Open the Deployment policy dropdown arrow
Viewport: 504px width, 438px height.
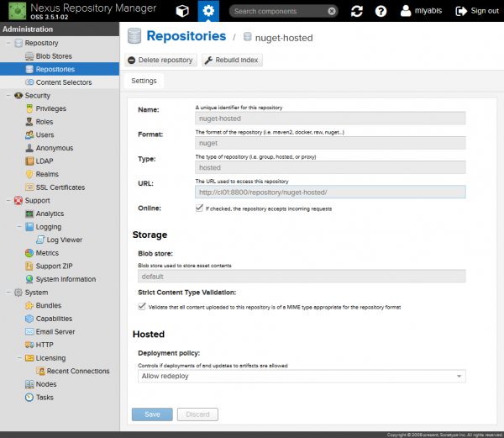[x=459, y=377]
